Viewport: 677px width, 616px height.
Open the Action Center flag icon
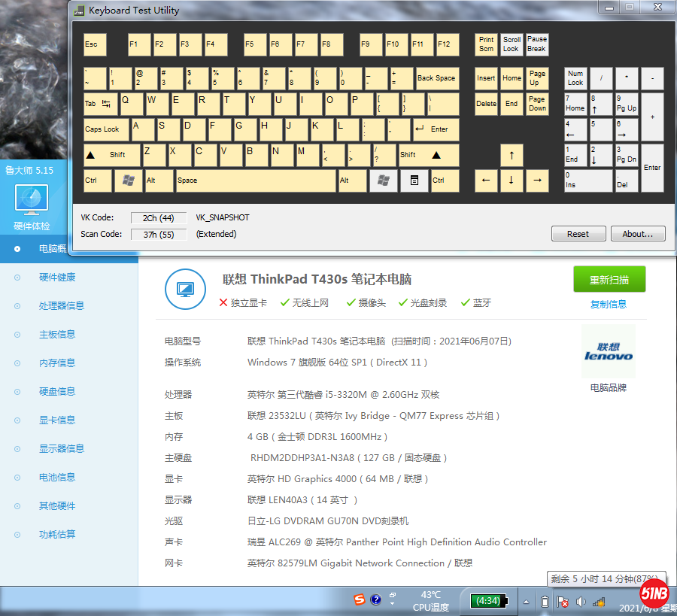click(x=562, y=602)
